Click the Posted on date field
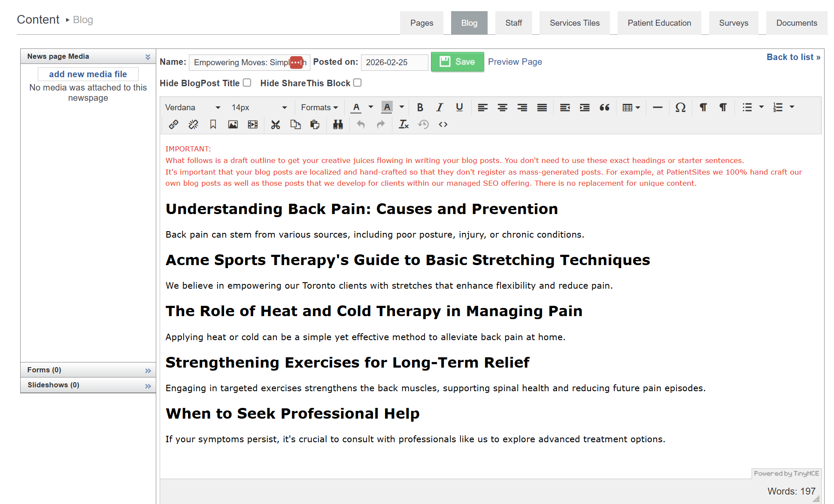The width and height of the screenshot is (834, 504). (394, 62)
